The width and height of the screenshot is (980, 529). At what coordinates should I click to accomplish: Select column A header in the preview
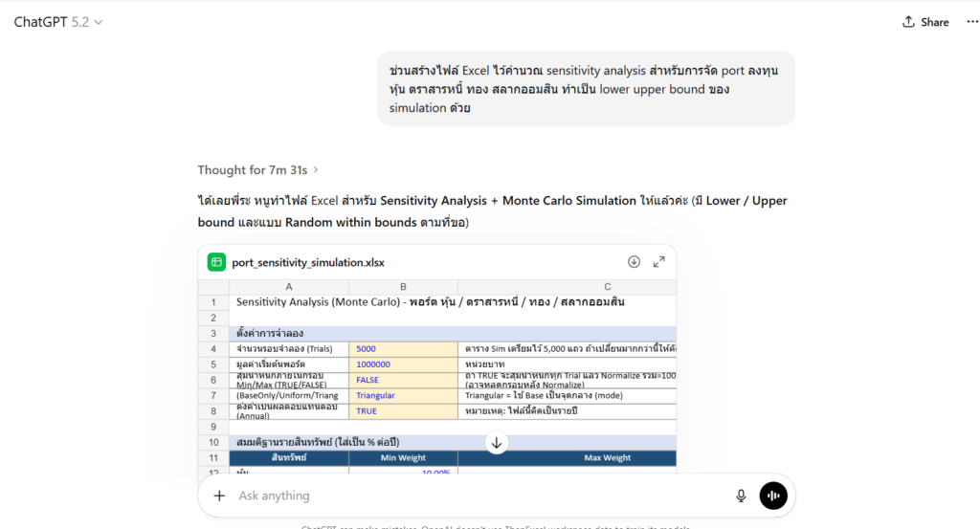(289, 287)
